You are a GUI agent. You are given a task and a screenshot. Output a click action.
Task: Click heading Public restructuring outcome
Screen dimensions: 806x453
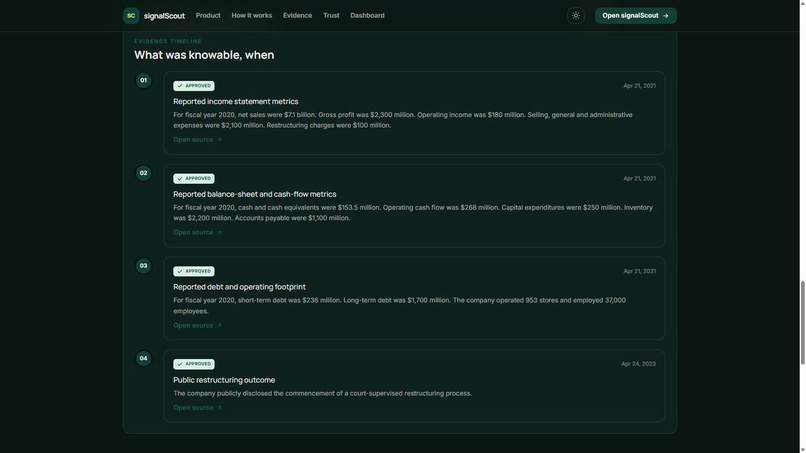coord(224,380)
